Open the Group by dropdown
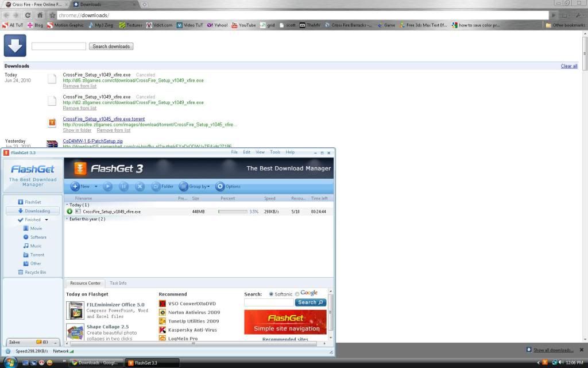Viewport: 588px width, 368px height. (x=194, y=186)
